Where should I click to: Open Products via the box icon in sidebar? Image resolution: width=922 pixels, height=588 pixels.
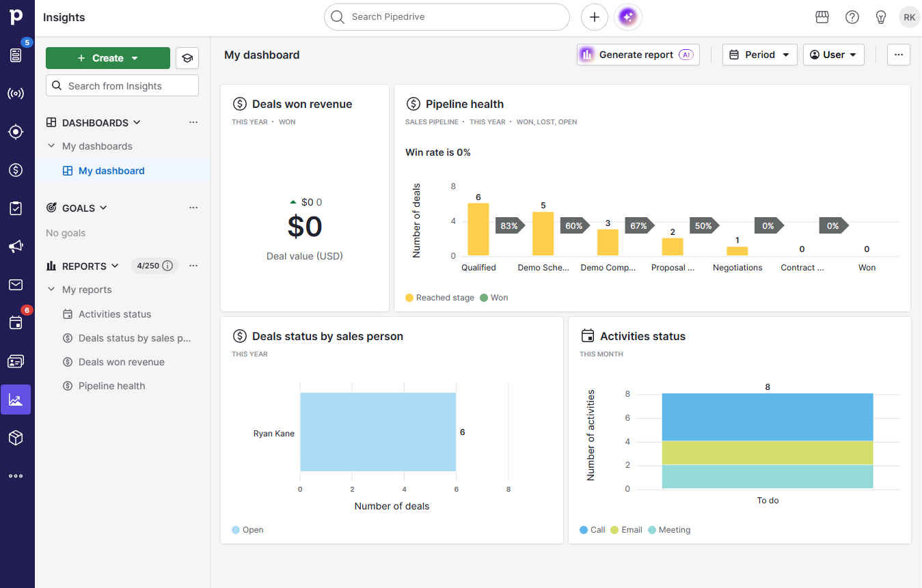(16, 438)
